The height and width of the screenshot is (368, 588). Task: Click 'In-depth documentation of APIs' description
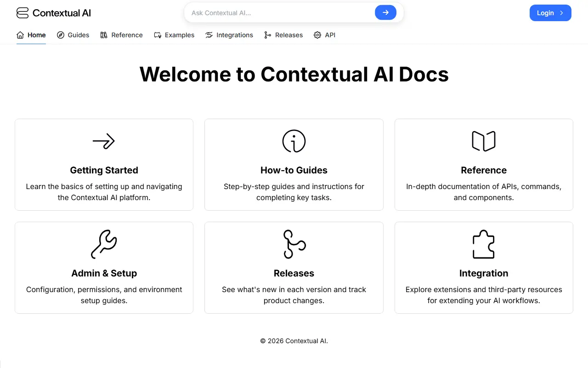click(x=484, y=192)
